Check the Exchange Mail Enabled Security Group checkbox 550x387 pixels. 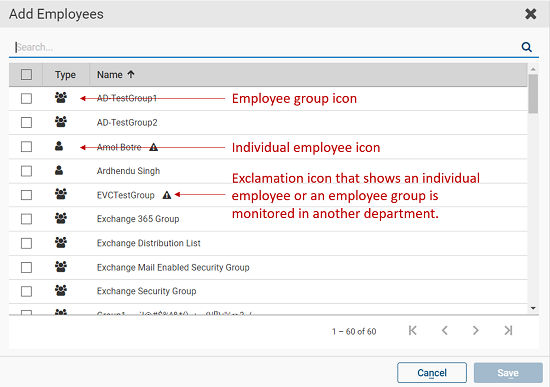point(26,268)
